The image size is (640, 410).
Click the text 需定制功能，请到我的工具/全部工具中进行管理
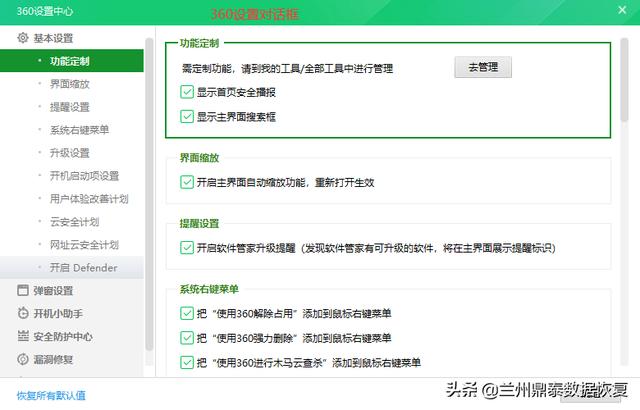(287, 68)
